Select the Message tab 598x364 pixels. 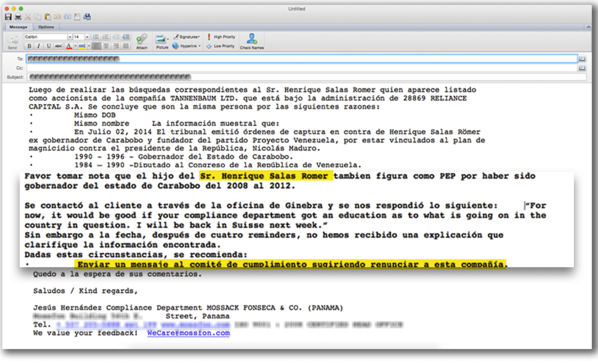pos(19,27)
